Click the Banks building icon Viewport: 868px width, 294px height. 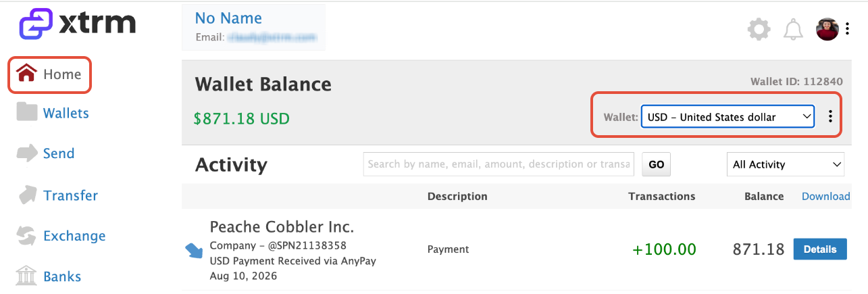pos(26,276)
